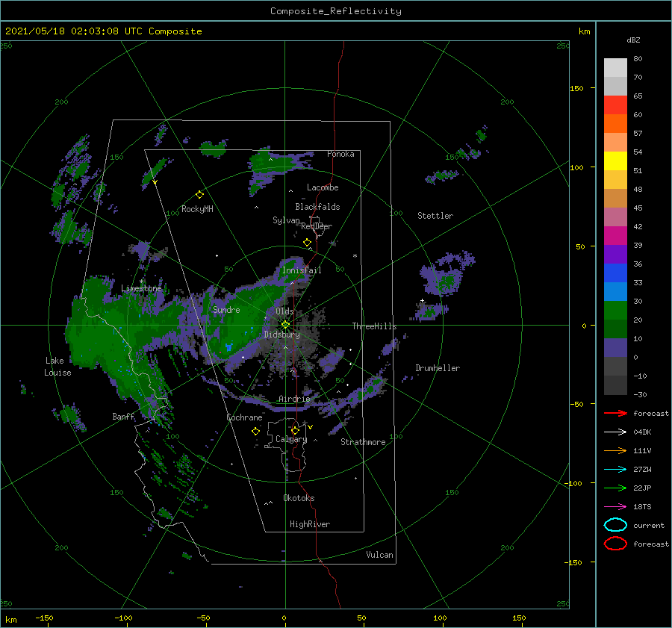The height and width of the screenshot is (628, 672).
Task: Click the red 60-65 dBZ color swatch
Action: tap(615, 105)
